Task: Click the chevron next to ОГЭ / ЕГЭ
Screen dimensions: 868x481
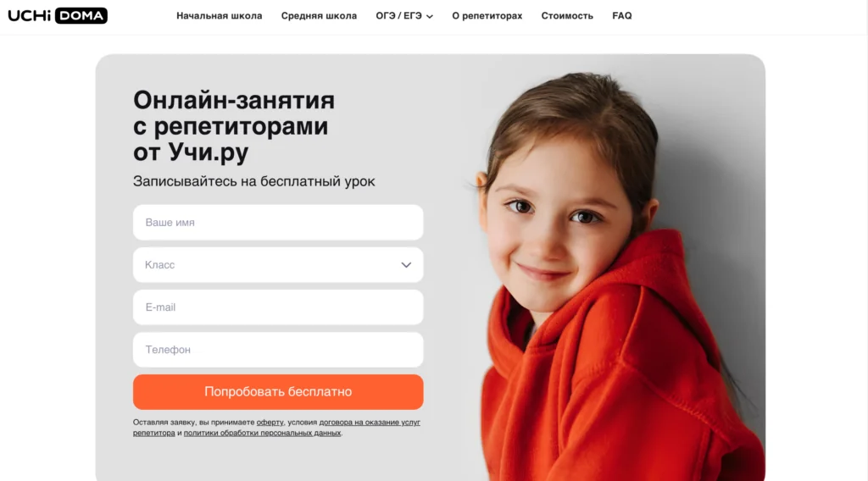Action: 430,17
